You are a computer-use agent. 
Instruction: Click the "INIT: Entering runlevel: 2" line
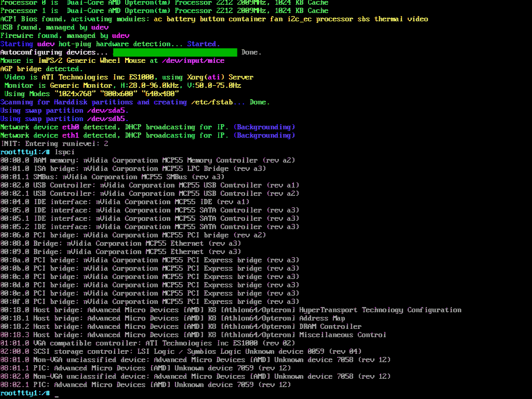tap(54, 143)
